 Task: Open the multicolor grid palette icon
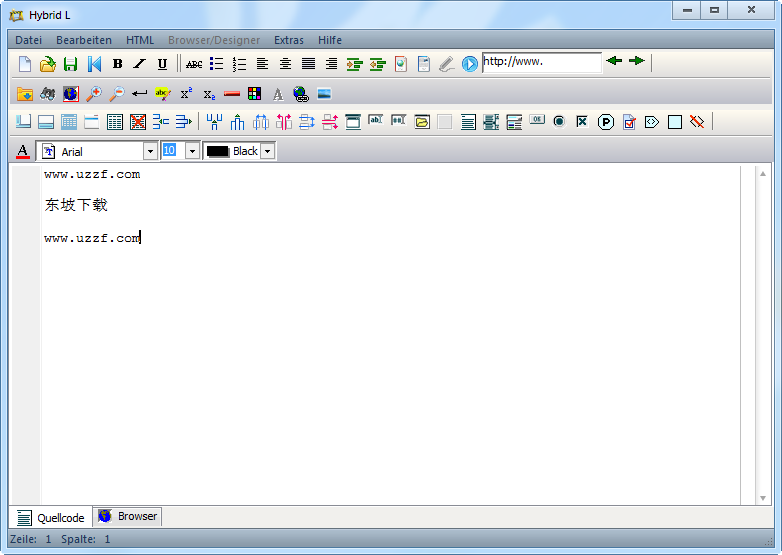(x=254, y=93)
